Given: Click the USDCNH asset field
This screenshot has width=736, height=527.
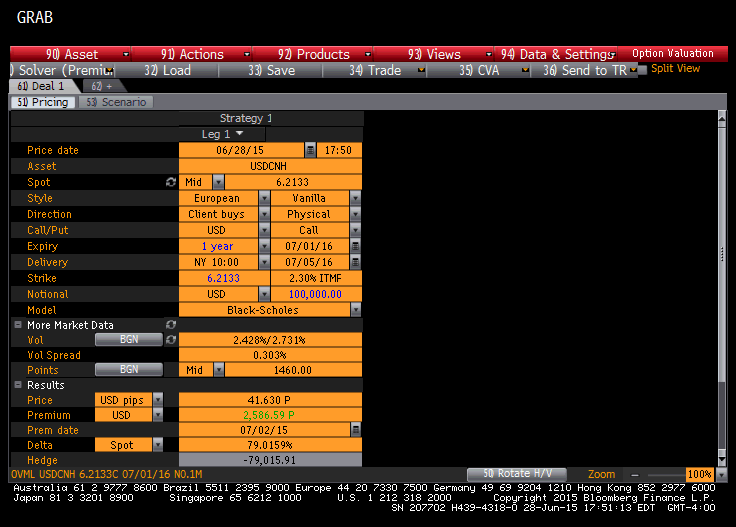Looking at the screenshot, I should click(270, 166).
